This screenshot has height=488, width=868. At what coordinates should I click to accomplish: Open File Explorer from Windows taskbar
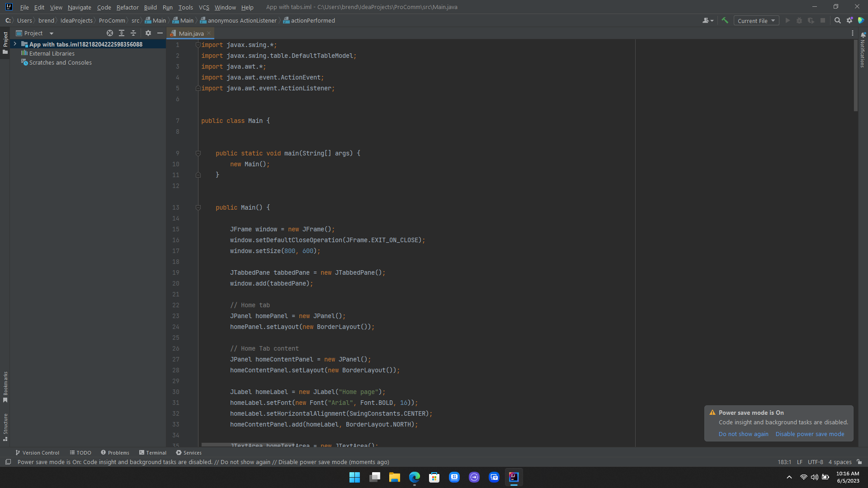(394, 477)
